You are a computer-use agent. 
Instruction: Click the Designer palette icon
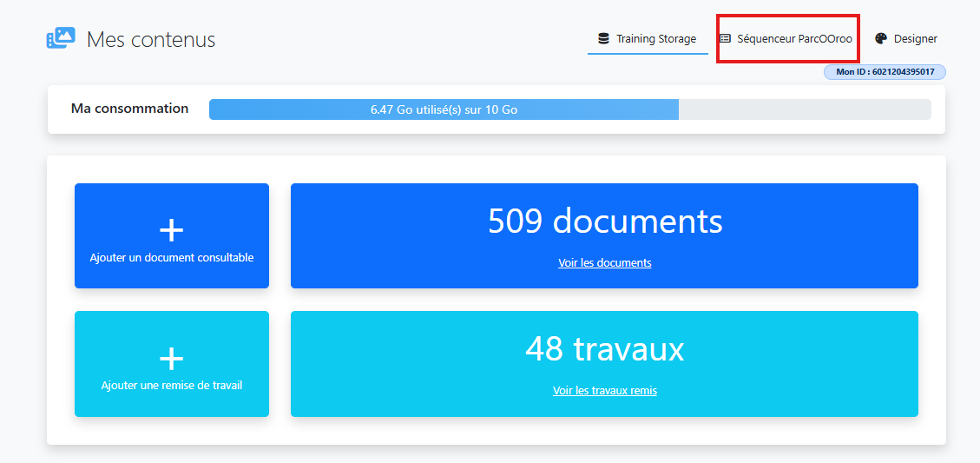click(881, 39)
